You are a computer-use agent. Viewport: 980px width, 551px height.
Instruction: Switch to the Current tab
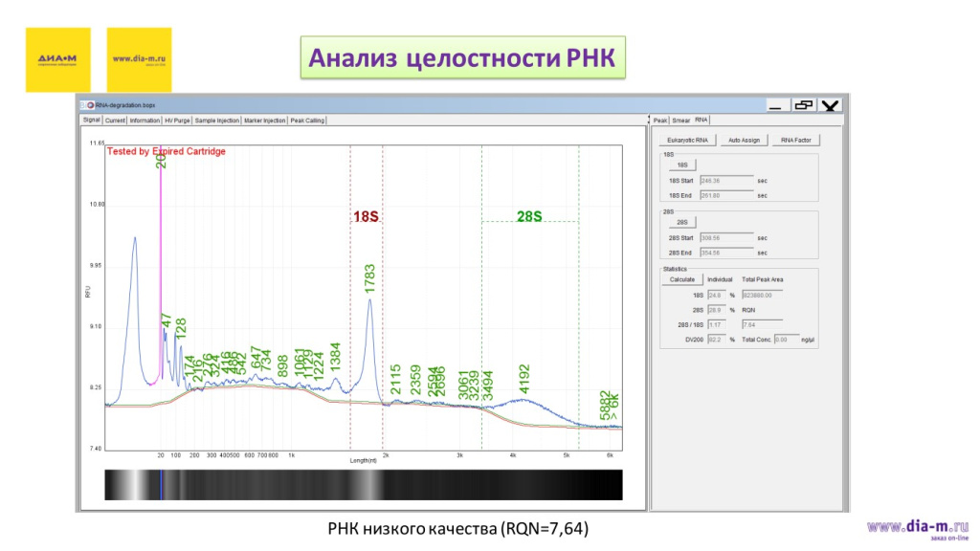(116, 120)
